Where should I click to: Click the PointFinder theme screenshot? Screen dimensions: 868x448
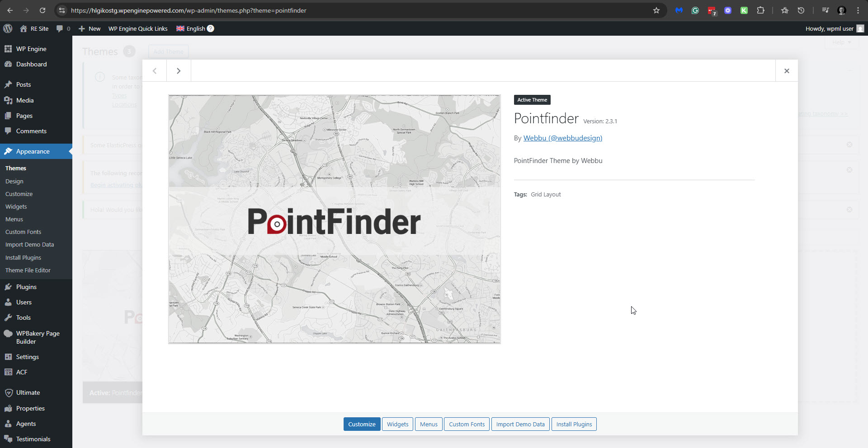[x=335, y=219]
